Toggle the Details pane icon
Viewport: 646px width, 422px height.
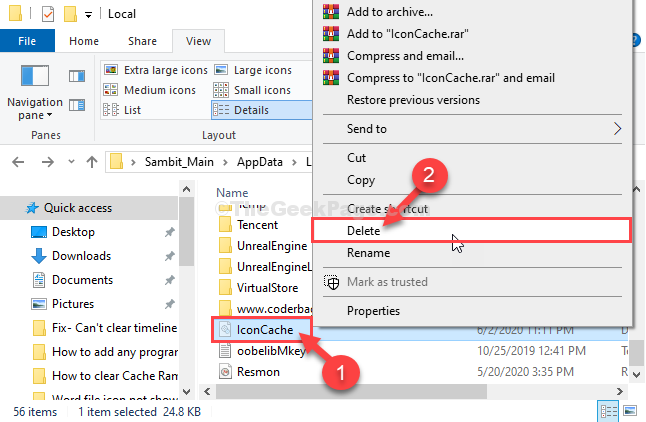point(77,106)
